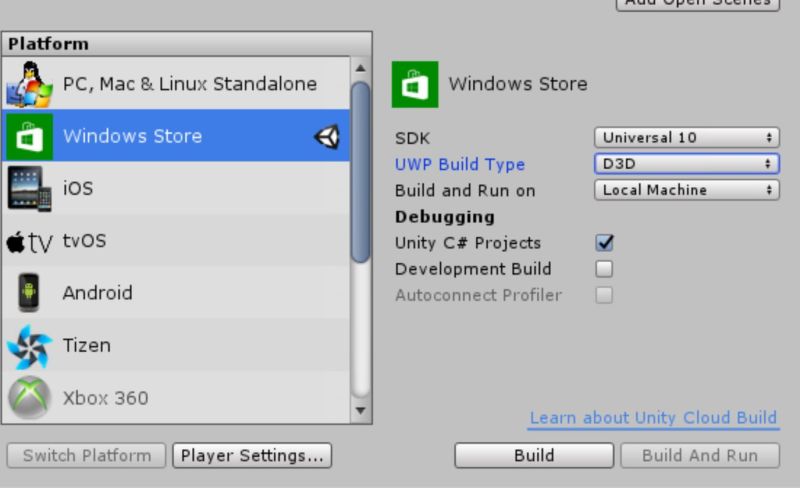Image resolution: width=800 pixels, height=488 pixels.
Task: Click the Windows Store icon in platform list
Action: point(30,137)
